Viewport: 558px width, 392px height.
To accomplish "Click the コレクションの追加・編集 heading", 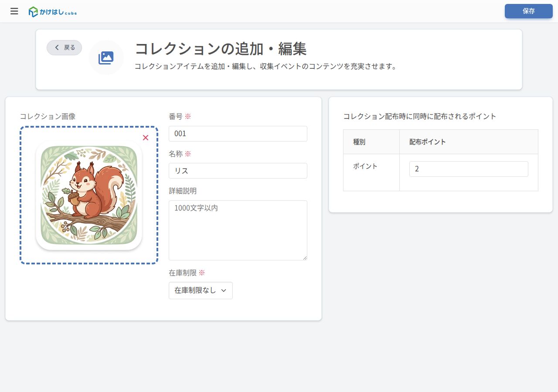I will [221, 49].
